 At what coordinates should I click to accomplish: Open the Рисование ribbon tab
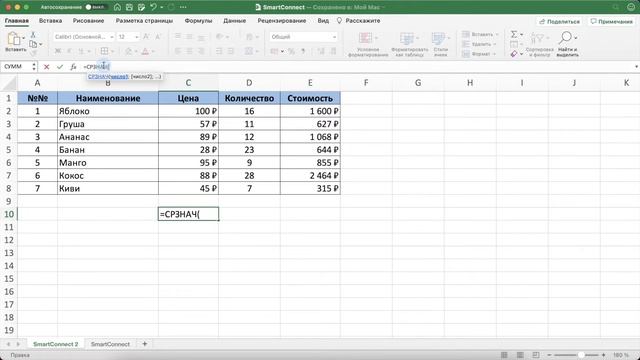click(x=88, y=20)
